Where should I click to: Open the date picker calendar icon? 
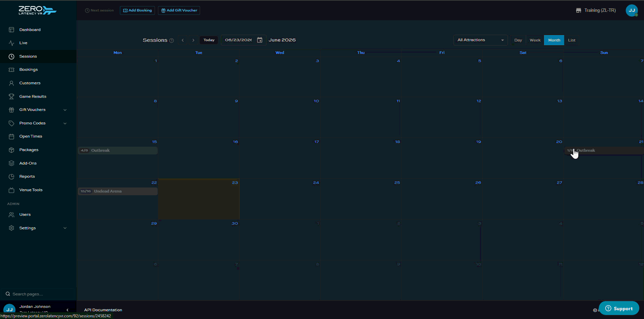click(260, 40)
